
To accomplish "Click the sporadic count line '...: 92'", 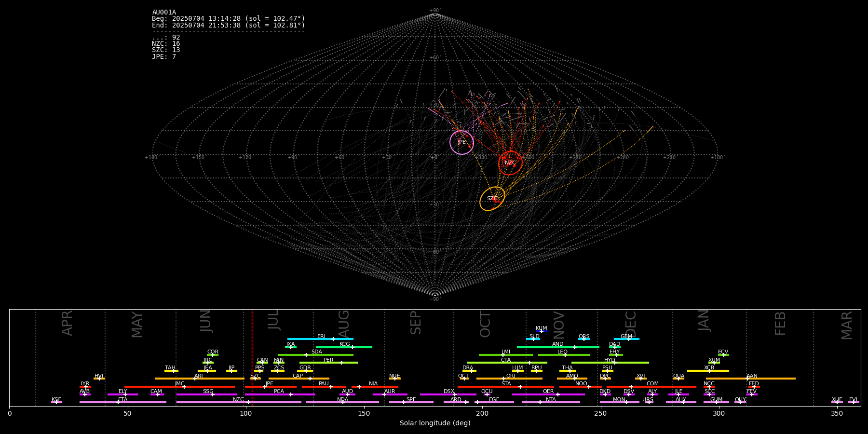I will pos(166,38).
